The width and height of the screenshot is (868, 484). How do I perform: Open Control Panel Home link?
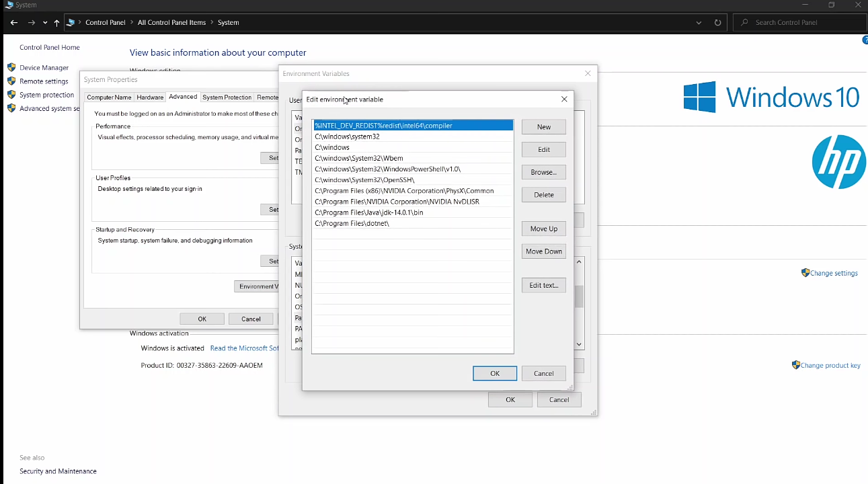click(x=50, y=48)
